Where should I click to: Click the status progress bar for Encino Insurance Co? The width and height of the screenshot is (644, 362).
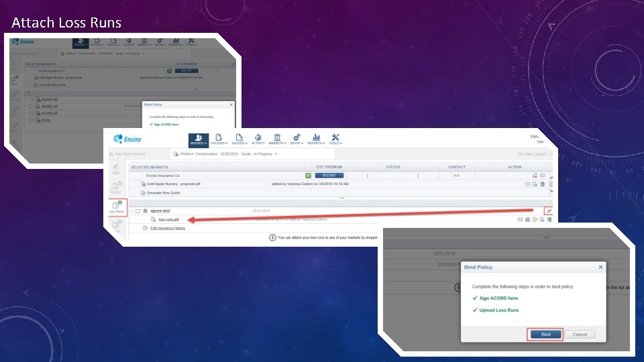[392, 175]
